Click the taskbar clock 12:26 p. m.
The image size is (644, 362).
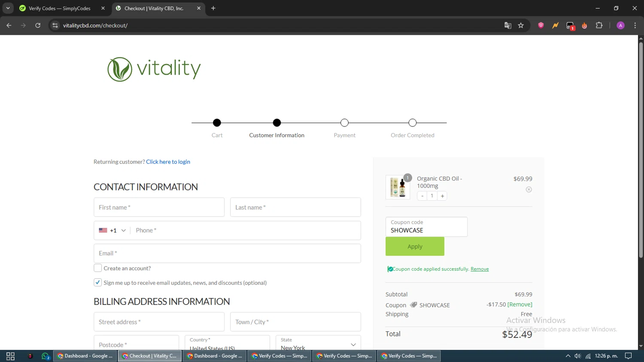[606, 356]
